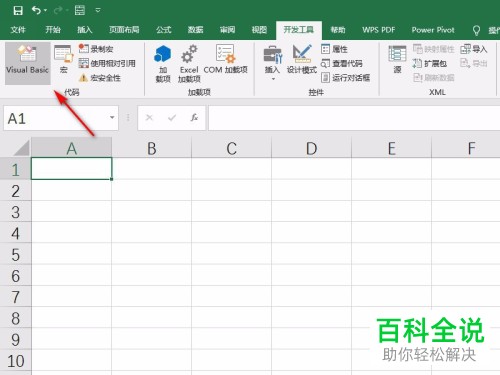Click the form icon in Quick Access Toolbar
The width and height of the screenshot is (500, 375).
click(x=80, y=10)
